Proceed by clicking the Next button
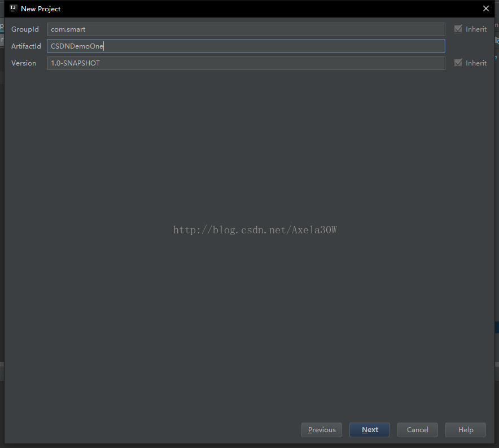499x448 pixels. (x=370, y=430)
